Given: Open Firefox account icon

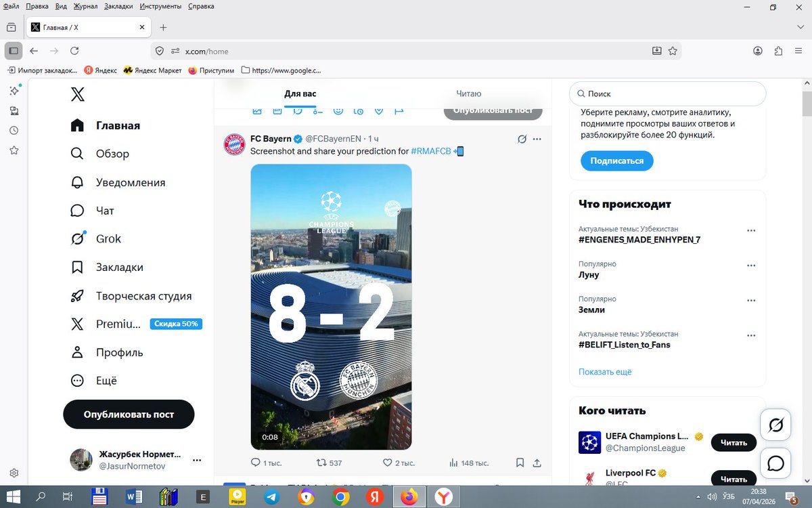Looking at the screenshot, I should [759, 51].
